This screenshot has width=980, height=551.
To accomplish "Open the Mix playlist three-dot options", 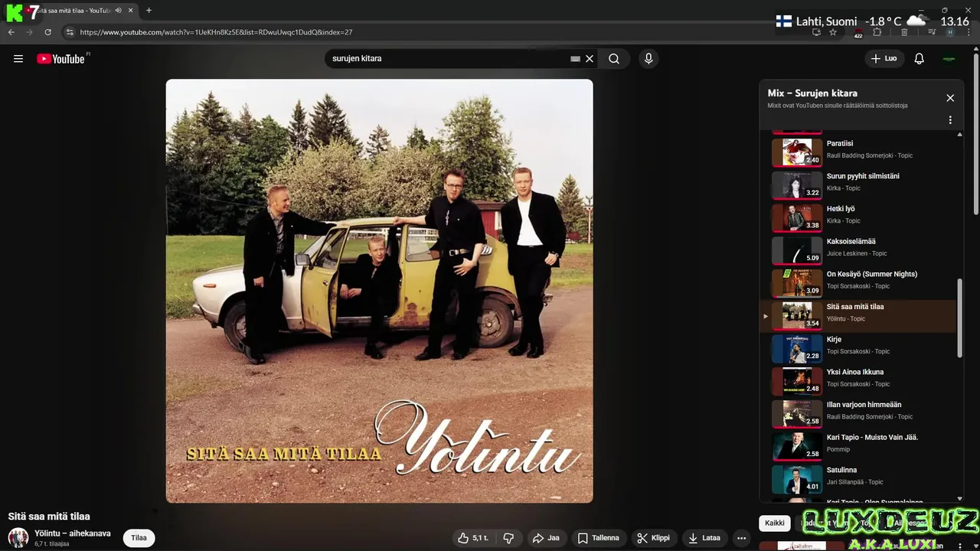I will 950,120.
